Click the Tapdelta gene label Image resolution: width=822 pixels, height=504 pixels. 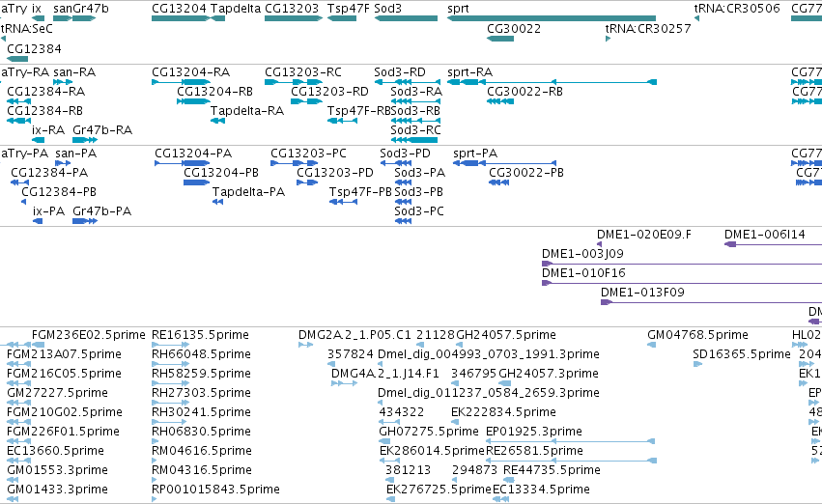(235, 9)
